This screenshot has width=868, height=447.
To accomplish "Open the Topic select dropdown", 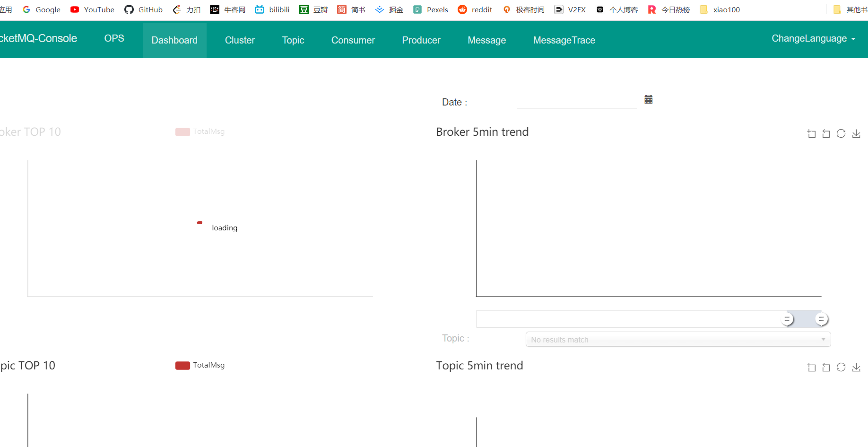I will point(678,339).
